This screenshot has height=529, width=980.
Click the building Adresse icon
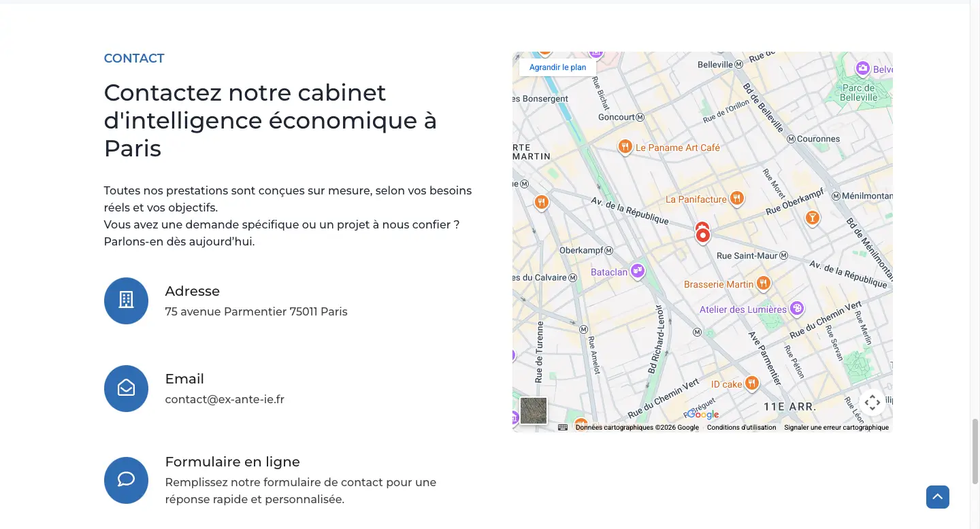click(126, 301)
